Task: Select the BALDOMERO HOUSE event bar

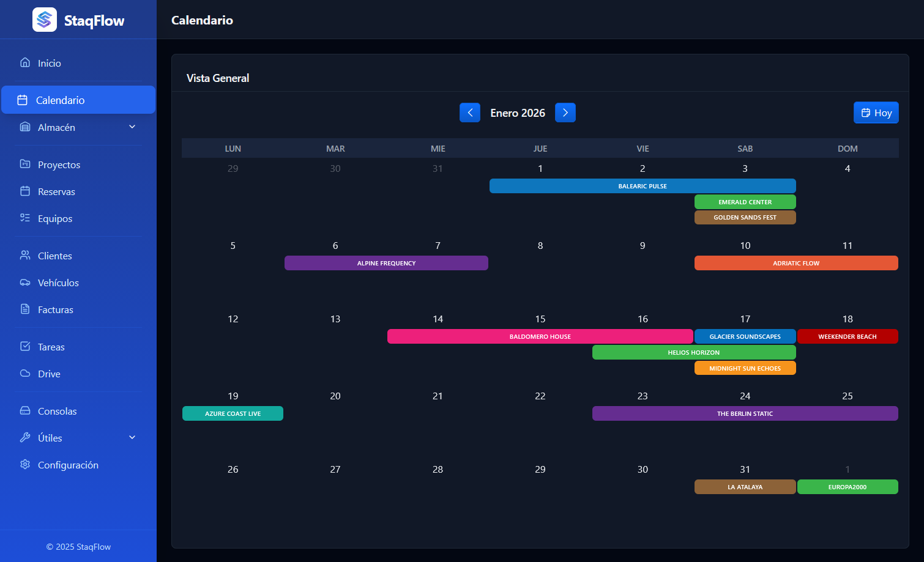Action: coord(540,336)
